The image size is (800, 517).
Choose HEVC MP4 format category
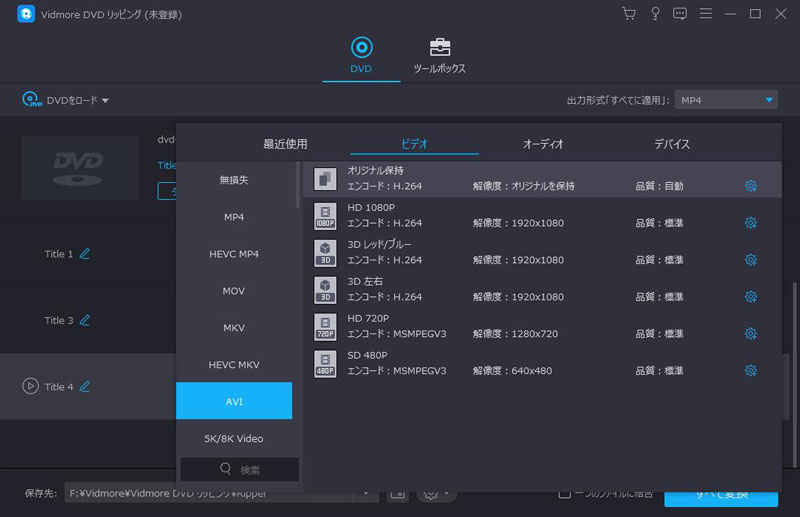[234, 254]
